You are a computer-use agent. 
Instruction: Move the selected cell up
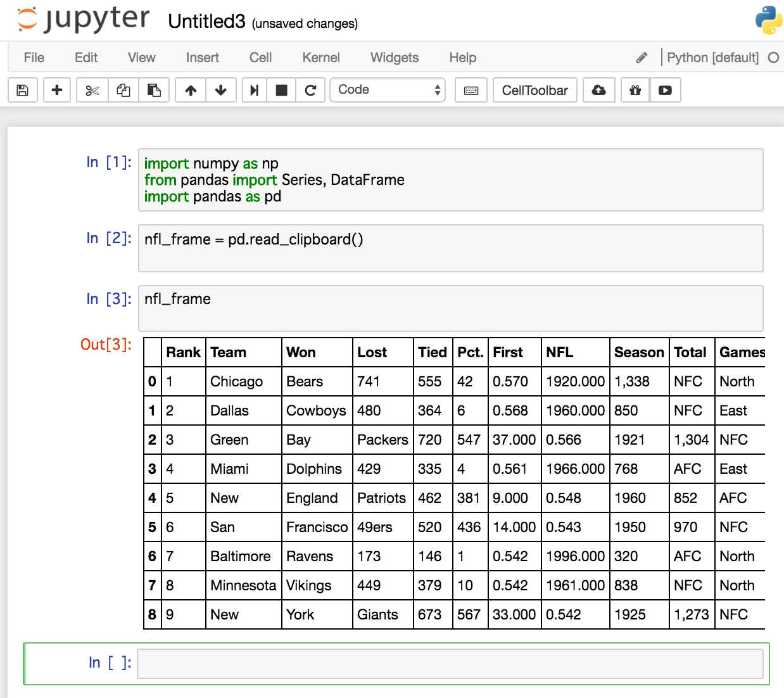coord(191,91)
